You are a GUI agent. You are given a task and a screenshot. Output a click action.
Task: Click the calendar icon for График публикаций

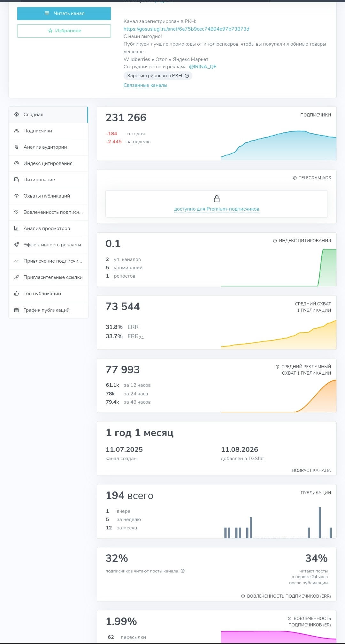click(x=17, y=310)
